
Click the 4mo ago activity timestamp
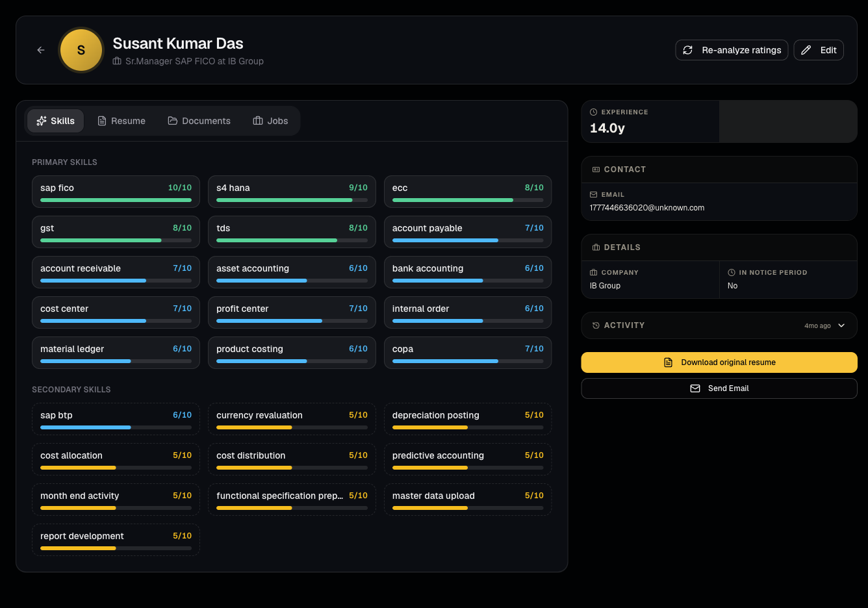coord(817,326)
